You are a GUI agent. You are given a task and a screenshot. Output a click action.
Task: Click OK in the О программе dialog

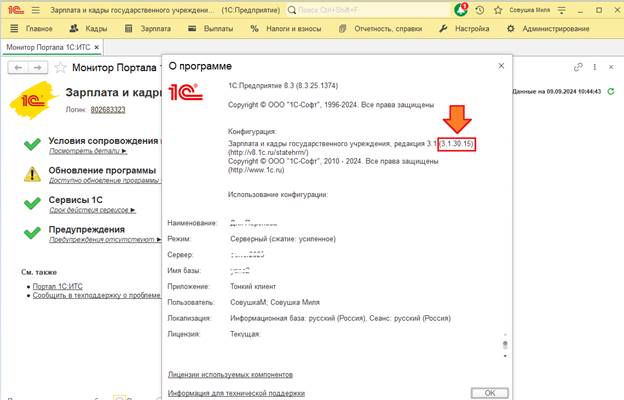[x=489, y=393]
